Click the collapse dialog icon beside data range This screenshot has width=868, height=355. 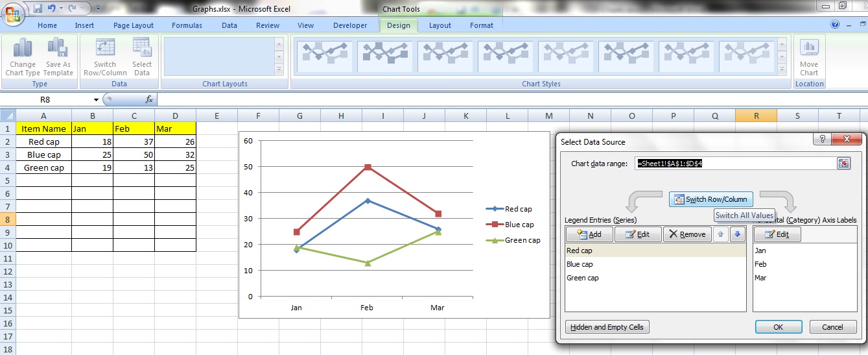click(x=843, y=164)
